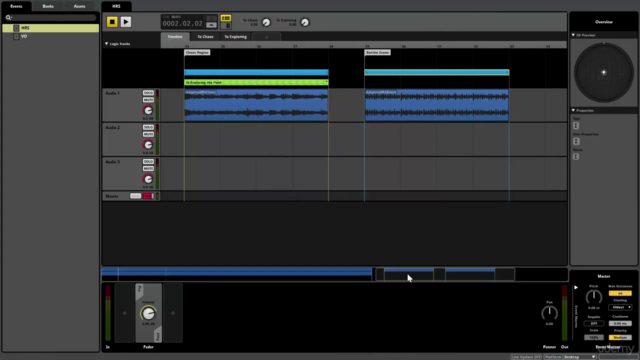Select the HRS event in the browser
640x360 pixels.
coord(51,28)
